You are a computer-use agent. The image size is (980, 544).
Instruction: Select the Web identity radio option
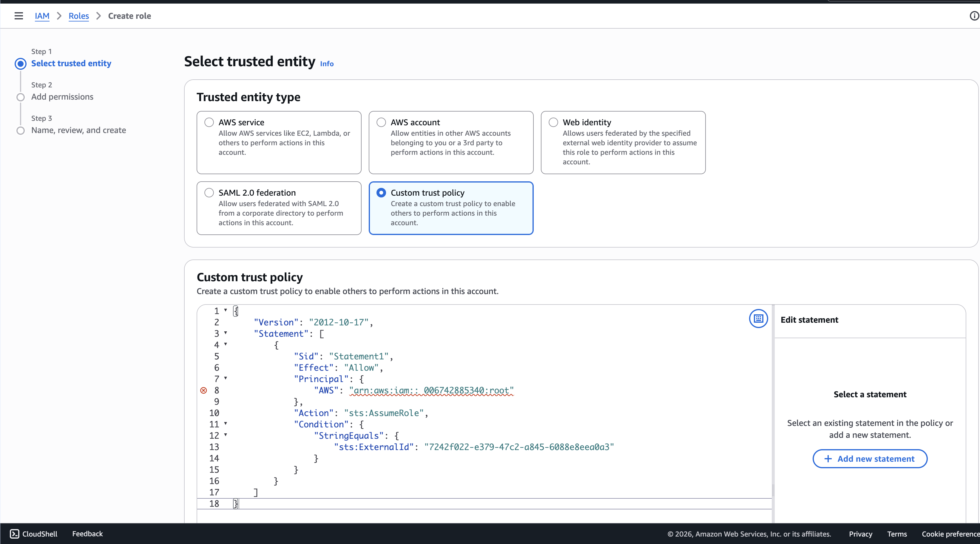click(x=553, y=122)
